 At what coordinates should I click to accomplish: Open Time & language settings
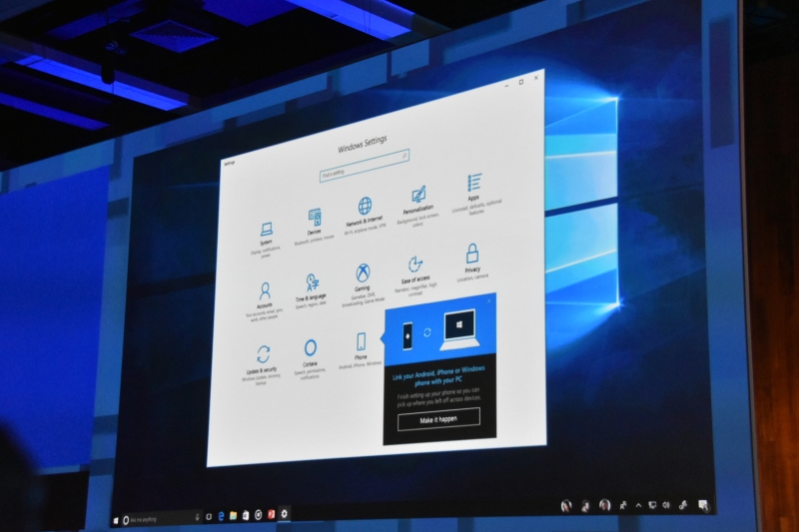pyautogui.click(x=311, y=290)
